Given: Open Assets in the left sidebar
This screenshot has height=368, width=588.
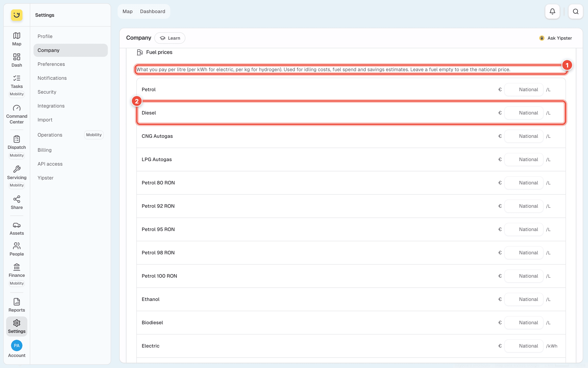Looking at the screenshot, I should point(17,228).
